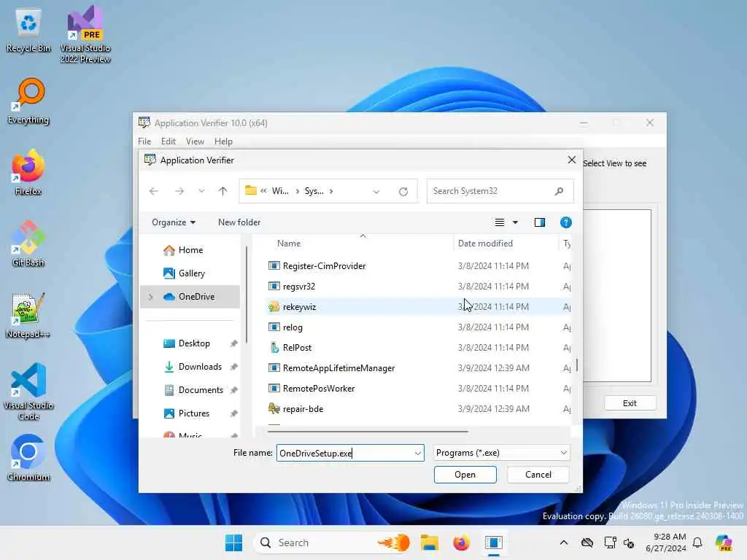Click the search magnifier in Search System32
Viewport: 747px width, 560px height.
[559, 191]
